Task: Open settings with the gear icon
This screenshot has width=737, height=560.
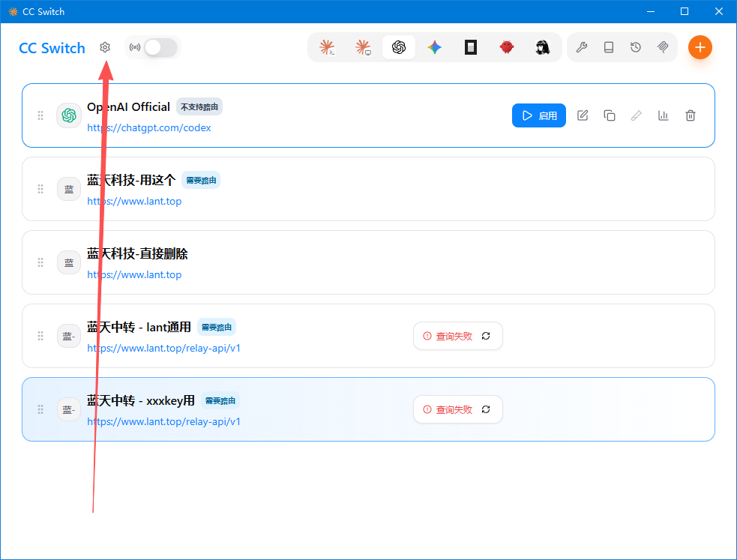Action: [105, 47]
